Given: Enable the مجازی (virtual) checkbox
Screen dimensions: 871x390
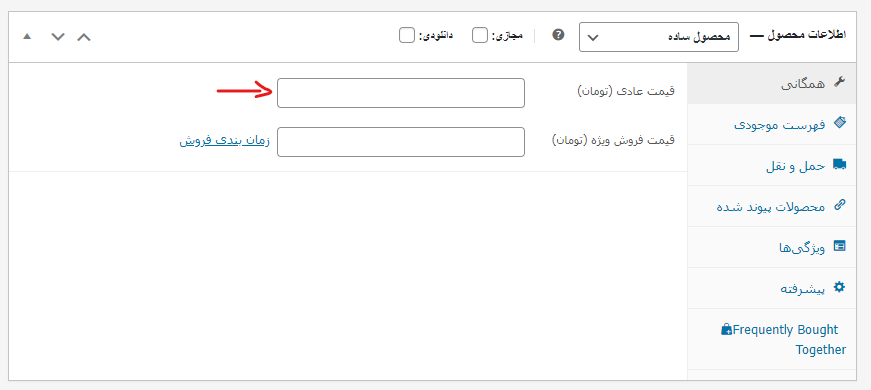Looking at the screenshot, I should (480, 36).
